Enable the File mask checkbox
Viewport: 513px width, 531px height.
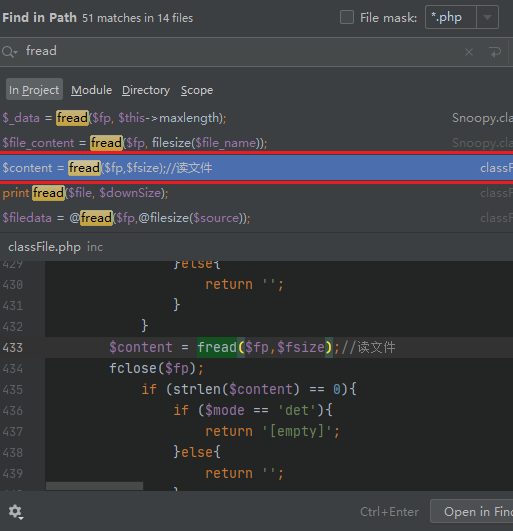347,17
